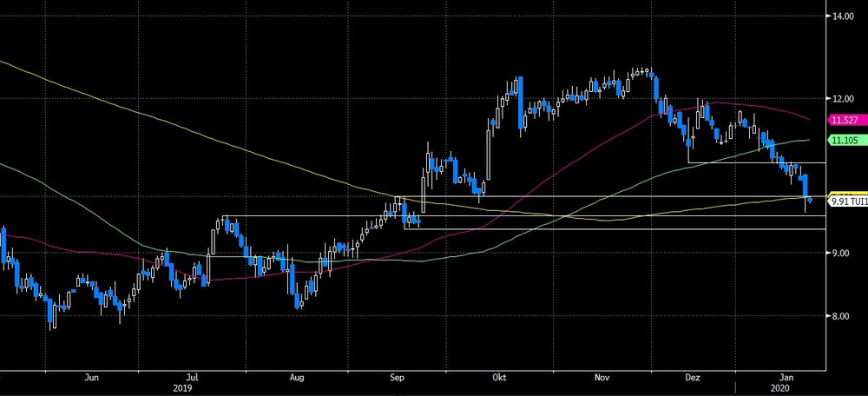Click the 8.00 price axis label
The image size is (868, 396).
coord(841,316)
